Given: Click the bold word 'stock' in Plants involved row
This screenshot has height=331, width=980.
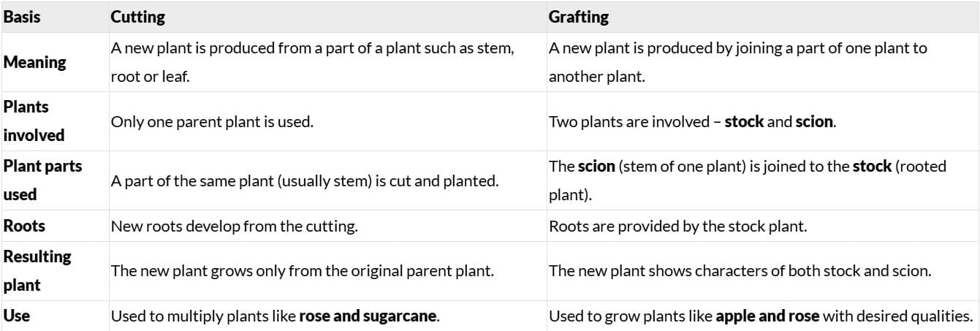Looking at the screenshot, I should [x=744, y=122].
